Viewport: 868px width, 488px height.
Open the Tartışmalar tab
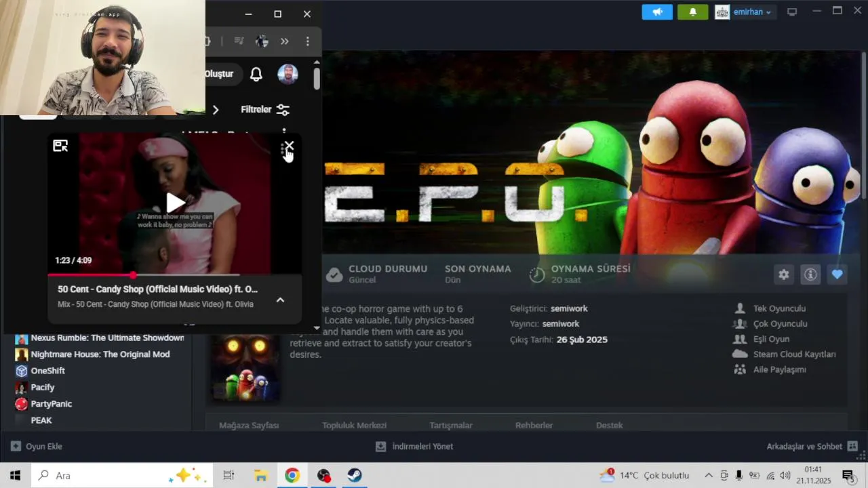[451, 425]
